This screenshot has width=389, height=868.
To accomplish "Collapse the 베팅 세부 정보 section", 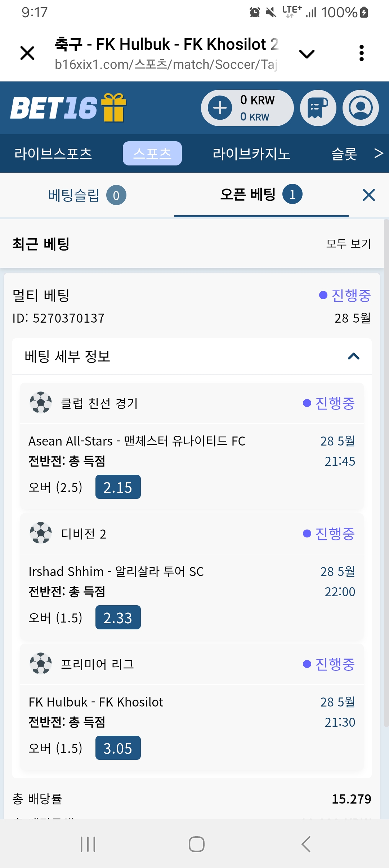I will (353, 356).
